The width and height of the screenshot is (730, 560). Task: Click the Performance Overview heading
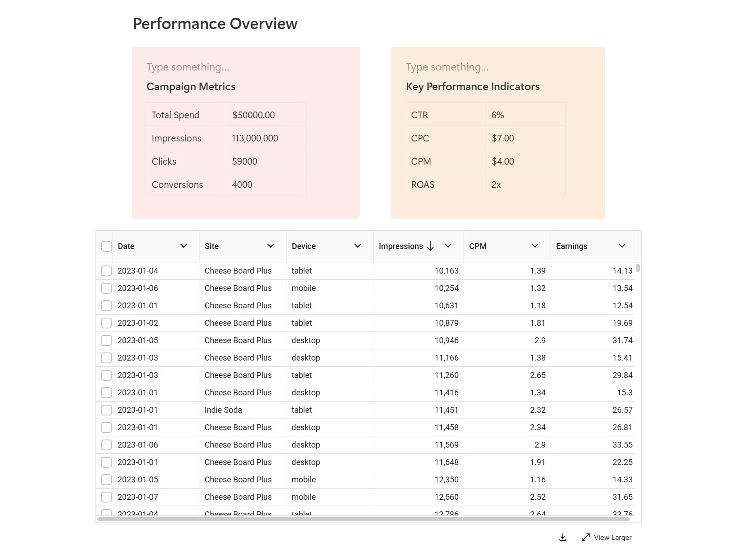(x=215, y=24)
